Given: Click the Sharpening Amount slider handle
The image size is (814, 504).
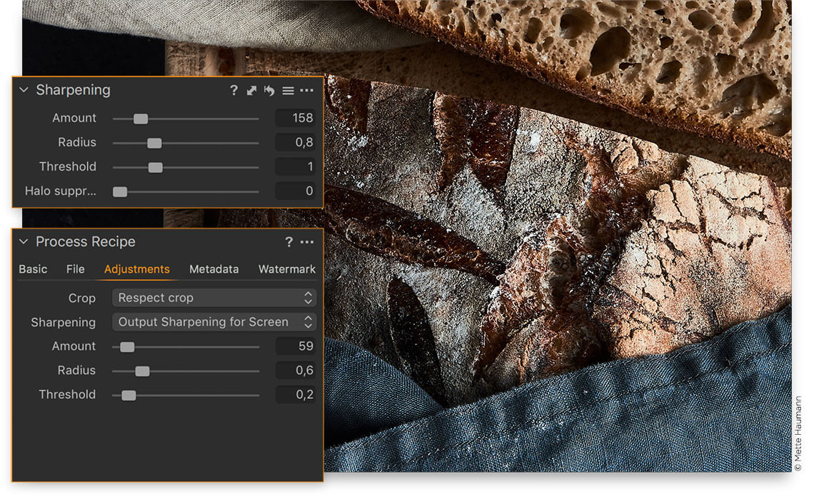Looking at the screenshot, I should [141, 119].
